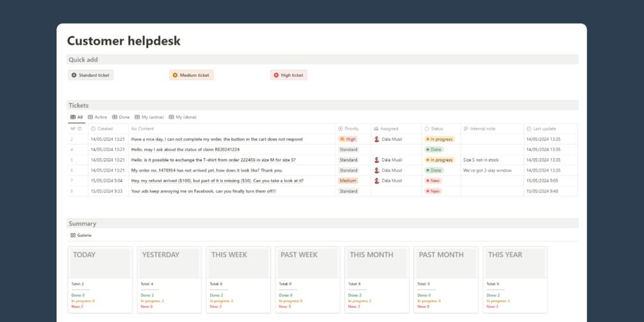
Task: Click the table icon of the Done tab
Action: tap(115, 117)
